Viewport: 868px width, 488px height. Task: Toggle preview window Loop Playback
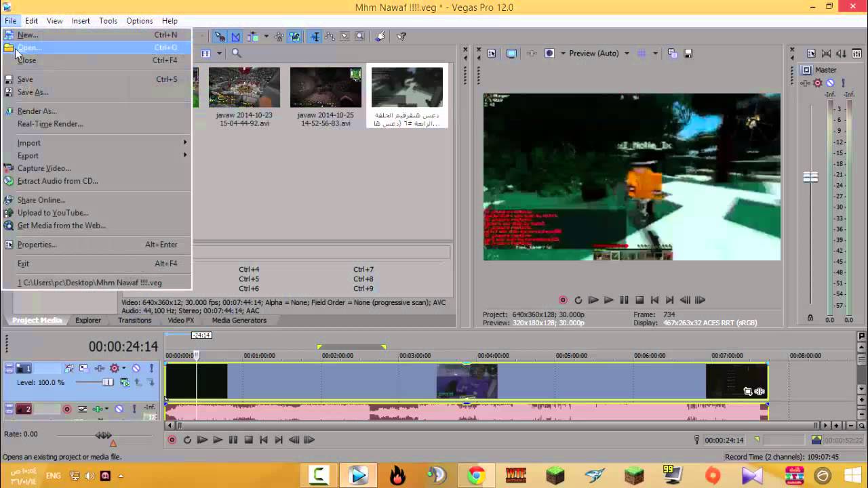tap(578, 300)
